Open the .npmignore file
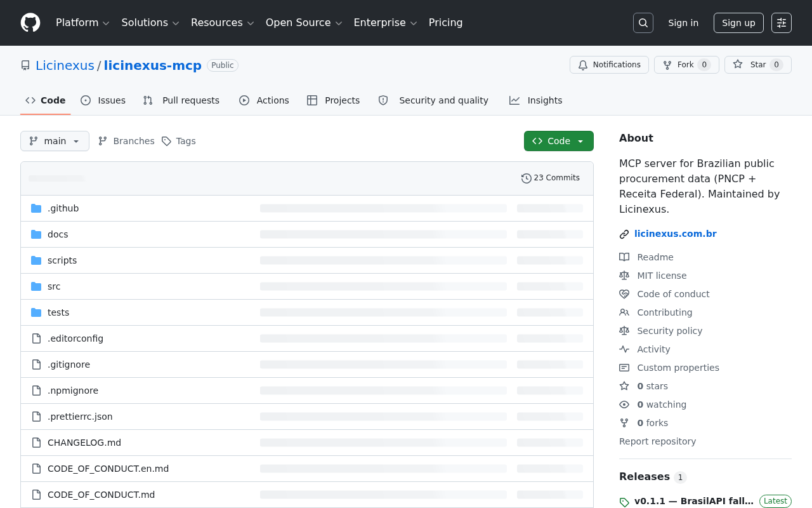This screenshot has width=812, height=508. [73, 391]
